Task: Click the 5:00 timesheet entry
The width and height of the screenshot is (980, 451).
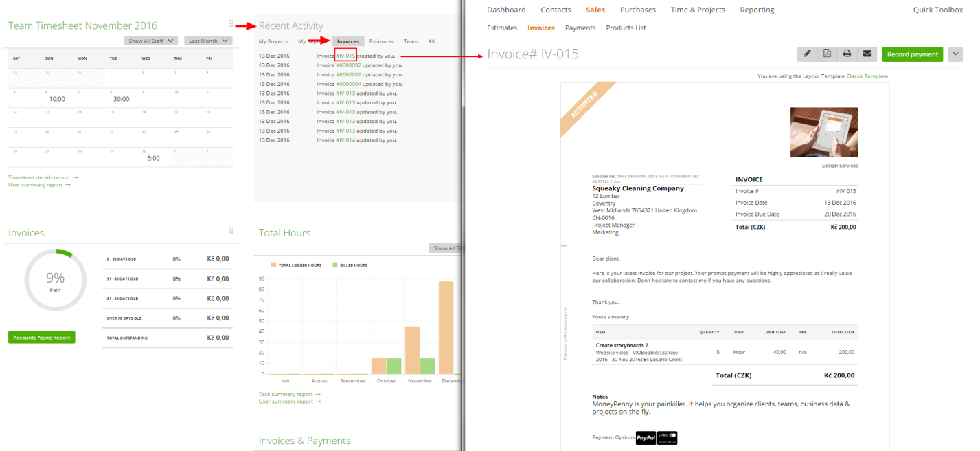Action: (x=154, y=158)
